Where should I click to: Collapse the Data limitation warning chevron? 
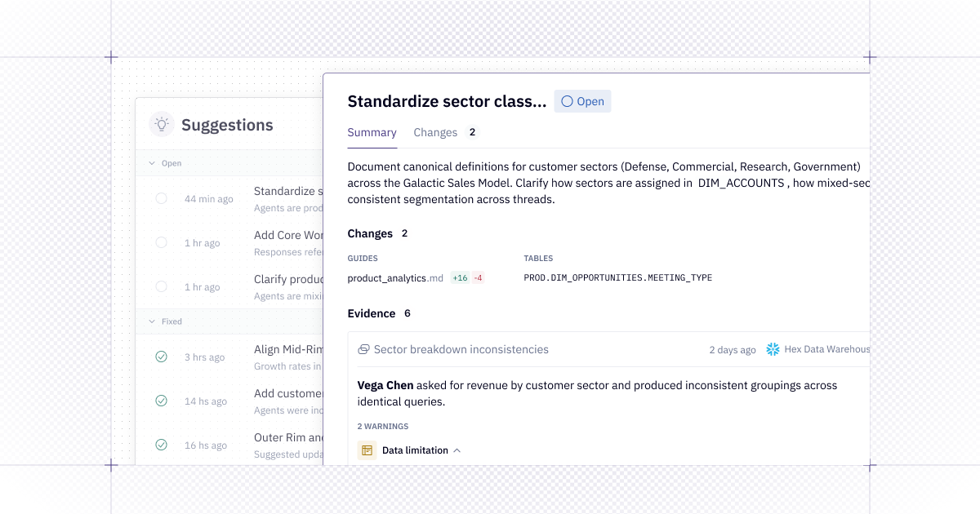click(x=457, y=450)
